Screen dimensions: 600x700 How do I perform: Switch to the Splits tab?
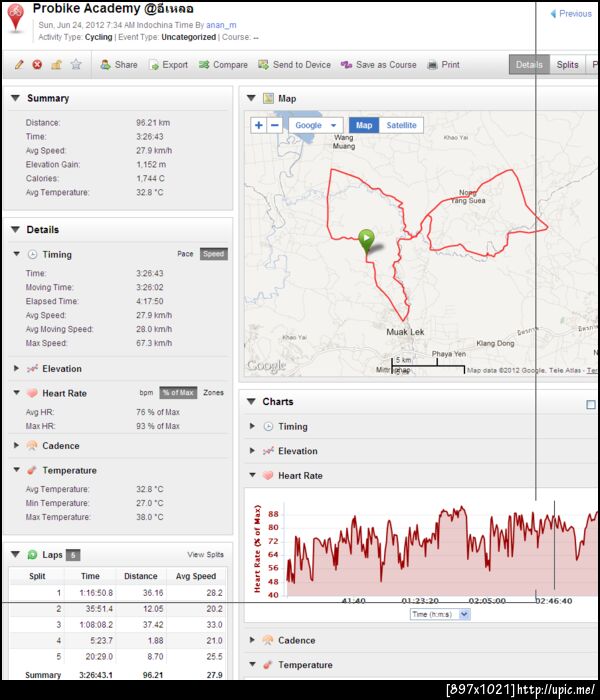click(567, 65)
